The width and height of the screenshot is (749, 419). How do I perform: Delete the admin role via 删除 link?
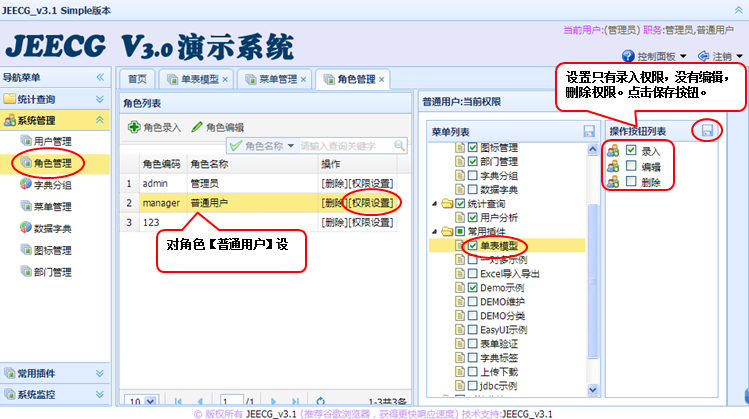pos(334,183)
